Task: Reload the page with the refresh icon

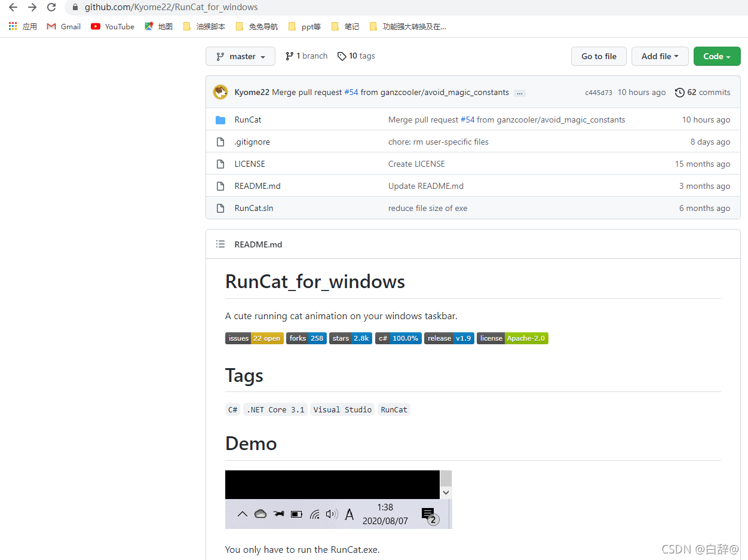Action: pos(51,7)
